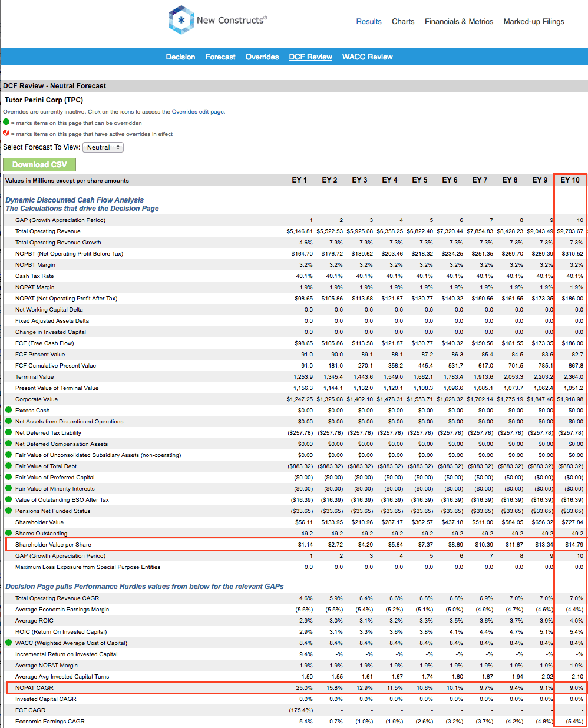Click the $727.84 Shareholder Value cell

(573, 522)
